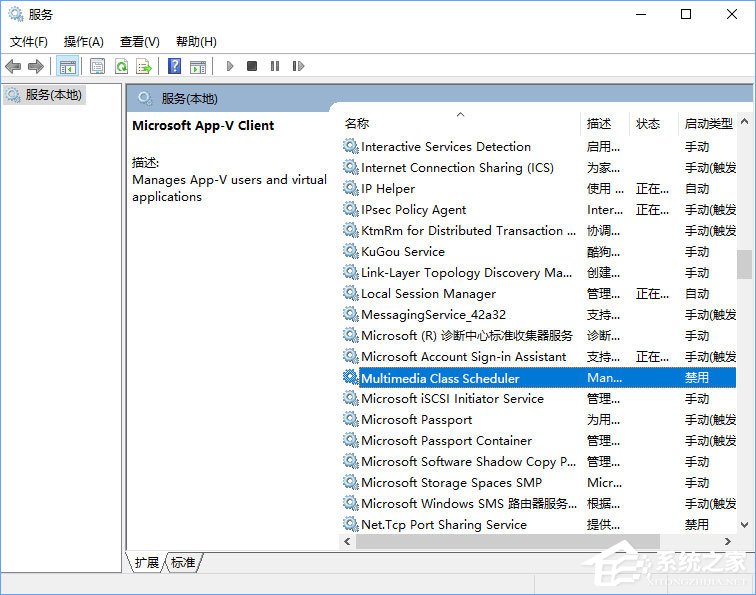The height and width of the screenshot is (595, 756).
Task: Click the Refresh toolbar icon
Action: coord(121,66)
